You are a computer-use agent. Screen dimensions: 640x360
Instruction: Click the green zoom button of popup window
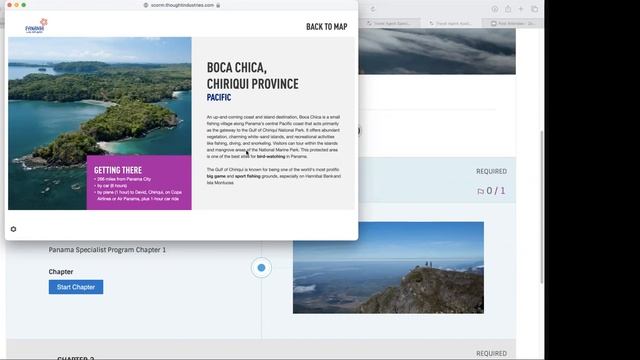tap(24, 5)
